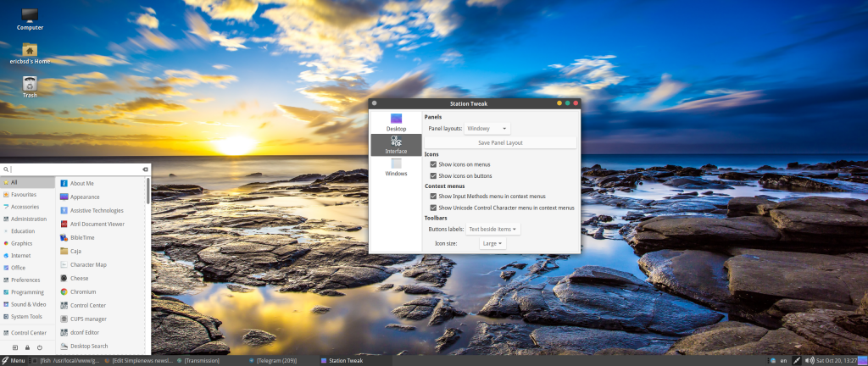
Task: Toggle Show icons on buttons checkbox
Action: pyautogui.click(x=434, y=175)
